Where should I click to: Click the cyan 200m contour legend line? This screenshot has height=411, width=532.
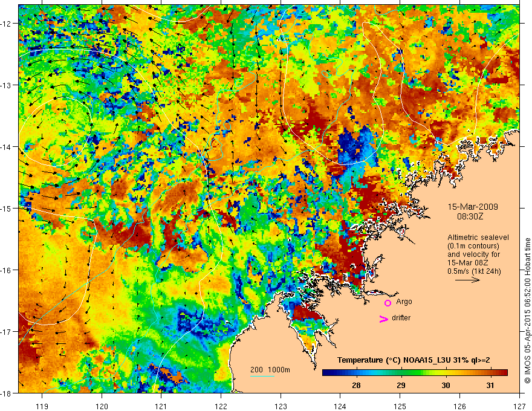click(x=262, y=376)
